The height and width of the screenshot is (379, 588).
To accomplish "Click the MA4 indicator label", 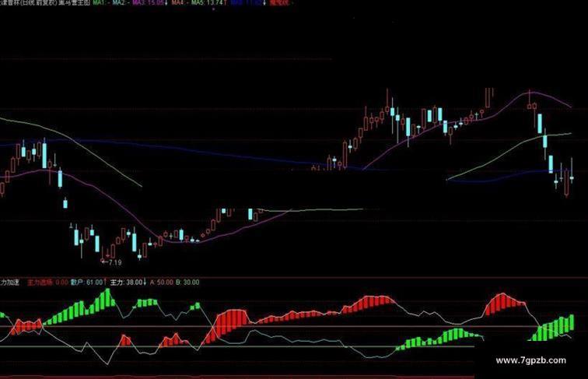I will 180,2.
